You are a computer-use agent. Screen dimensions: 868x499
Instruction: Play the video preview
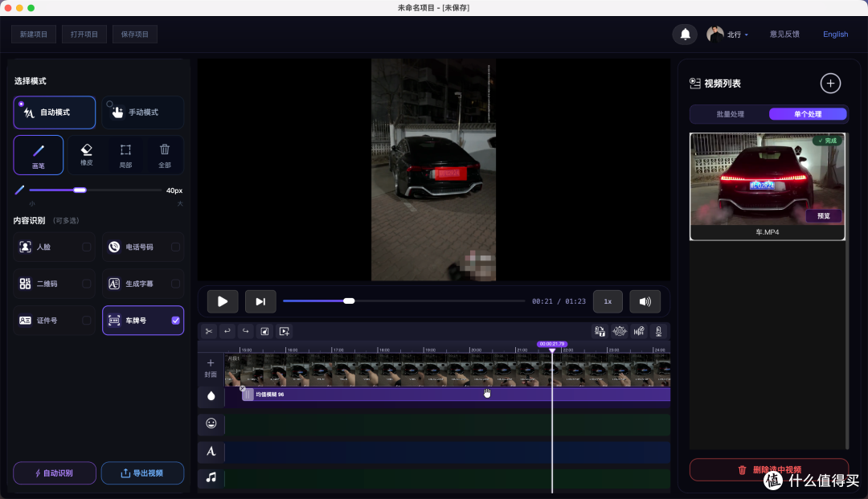tap(223, 301)
